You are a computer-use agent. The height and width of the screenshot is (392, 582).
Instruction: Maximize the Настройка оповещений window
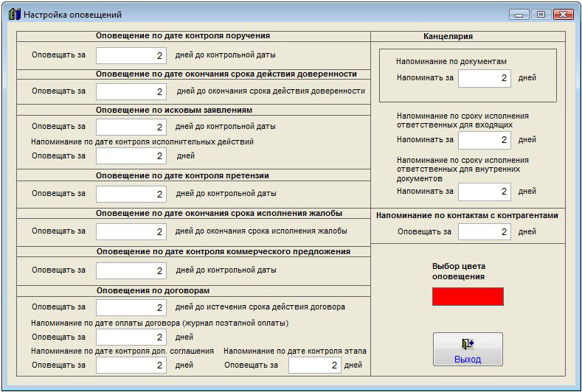click(541, 15)
